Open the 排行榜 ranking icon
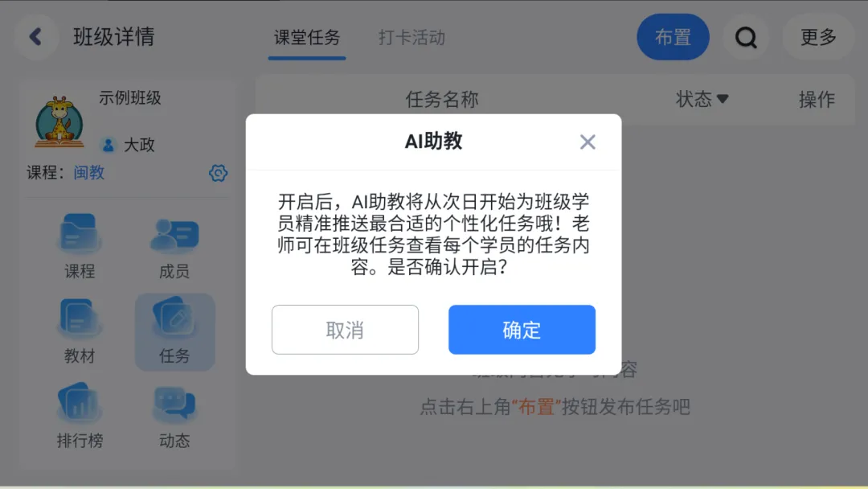The height and width of the screenshot is (489, 868). pos(79,403)
